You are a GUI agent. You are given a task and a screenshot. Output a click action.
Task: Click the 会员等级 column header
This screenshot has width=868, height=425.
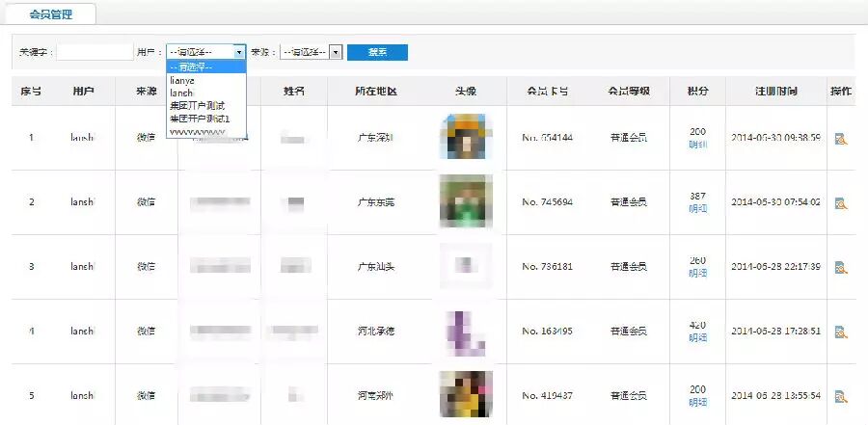pos(629,92)
